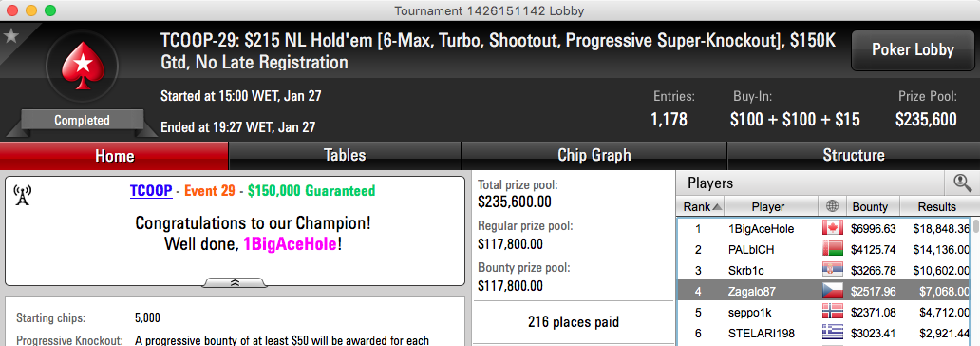
Task: Switch to the Tables tab
Action: pos(345,155)
